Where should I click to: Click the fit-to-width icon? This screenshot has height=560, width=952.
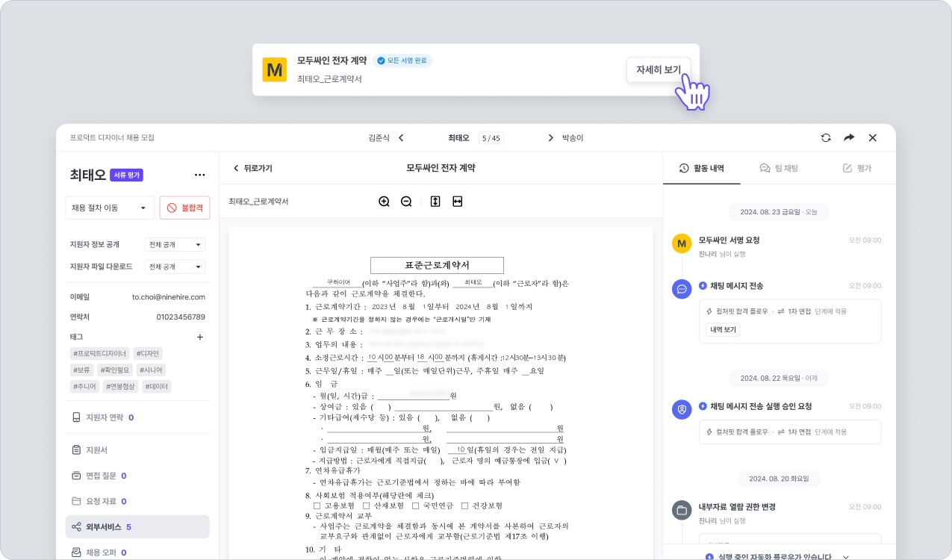458,202
